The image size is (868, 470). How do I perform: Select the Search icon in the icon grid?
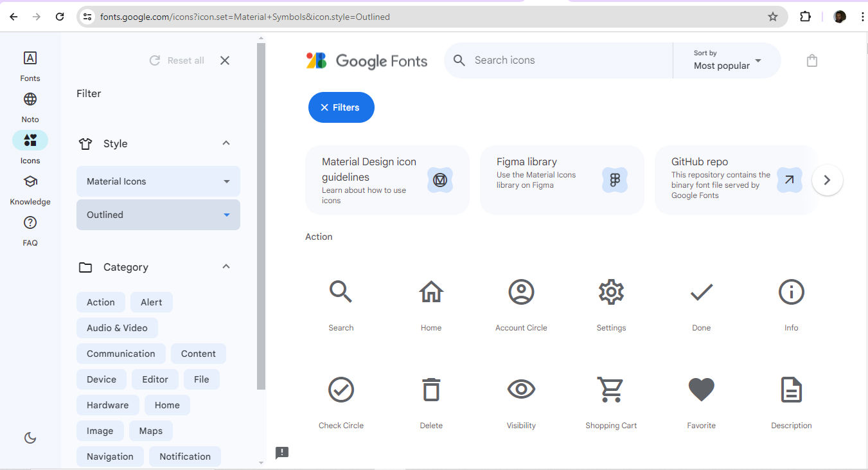(x=341, y=291)
